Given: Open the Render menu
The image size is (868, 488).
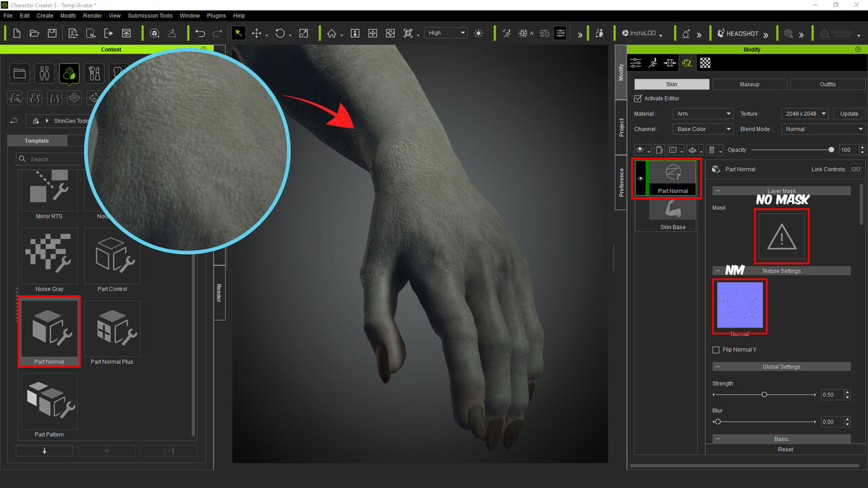Looking at the screenshot, I should tap(92, 16).
